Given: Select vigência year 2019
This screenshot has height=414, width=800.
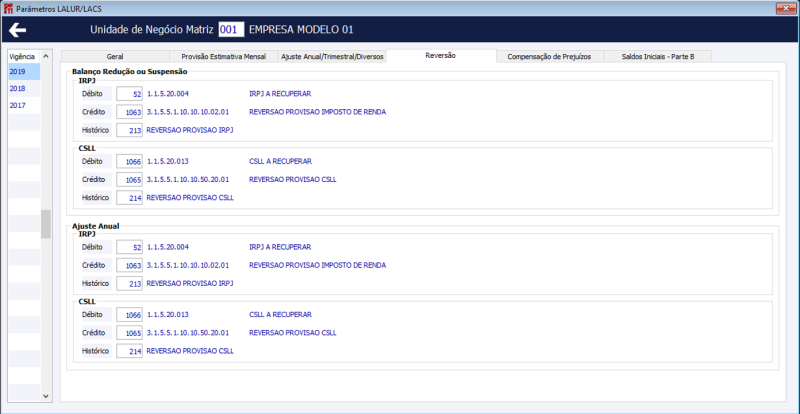Looking at the screenshot, I should pyautogui.click(x=24, y=71).
